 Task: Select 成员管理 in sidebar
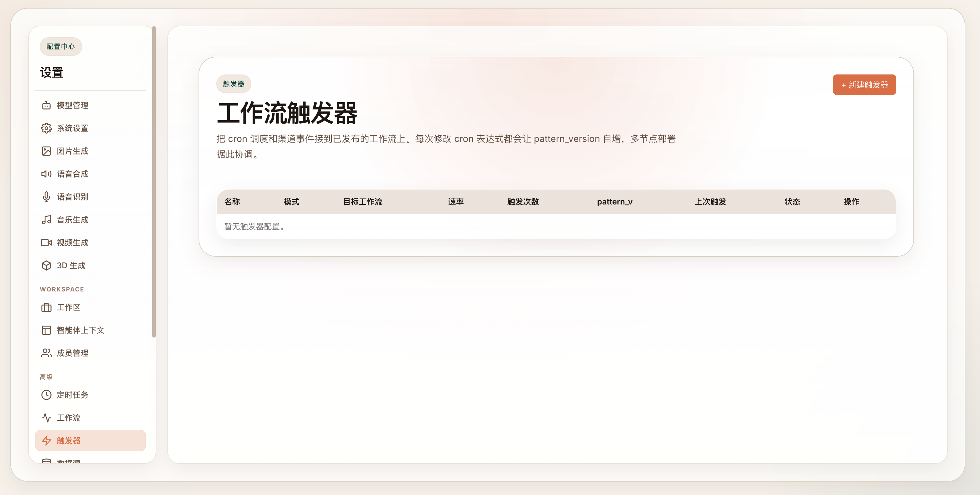90,353
